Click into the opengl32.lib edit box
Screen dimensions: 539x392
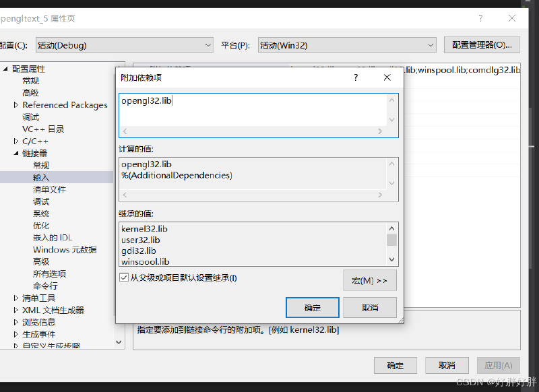coord(253,110)
